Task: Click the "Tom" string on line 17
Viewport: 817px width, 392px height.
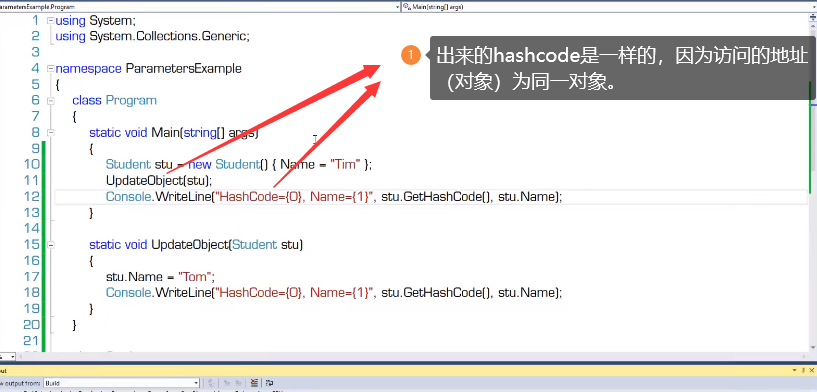Action: [195, 277]
